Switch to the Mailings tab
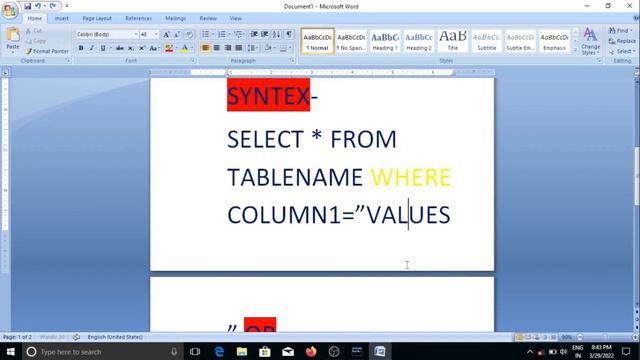The height and width of the screenshot is (360, 640). (x=176, y=18)
